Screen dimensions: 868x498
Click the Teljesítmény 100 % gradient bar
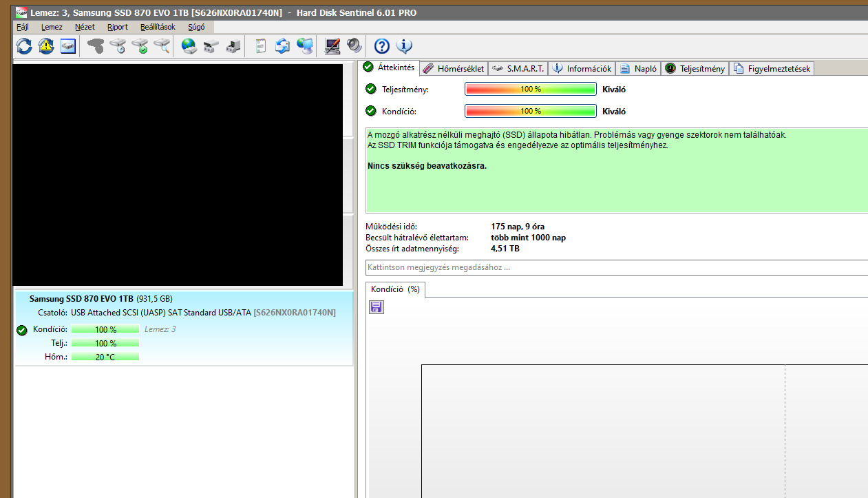pos(531,89)
